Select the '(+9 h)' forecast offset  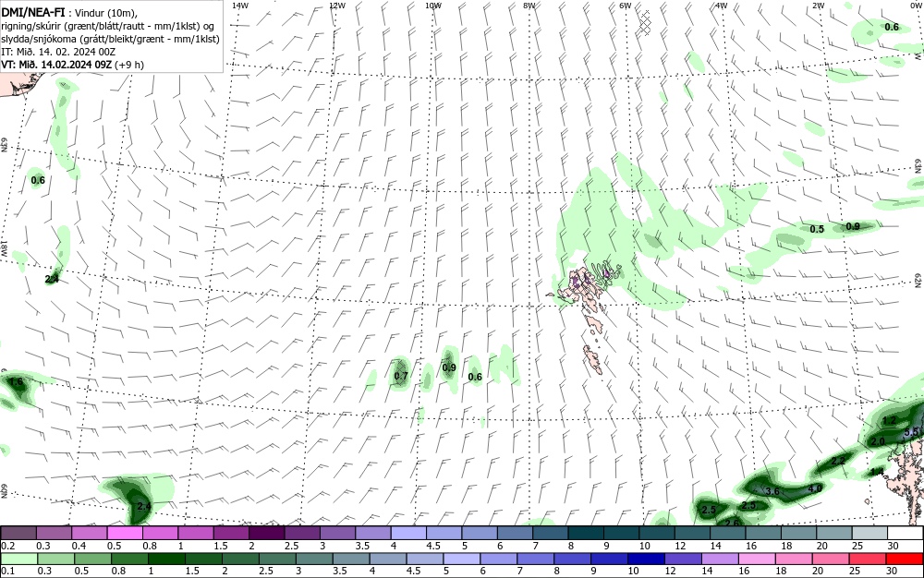coord(129,65)
